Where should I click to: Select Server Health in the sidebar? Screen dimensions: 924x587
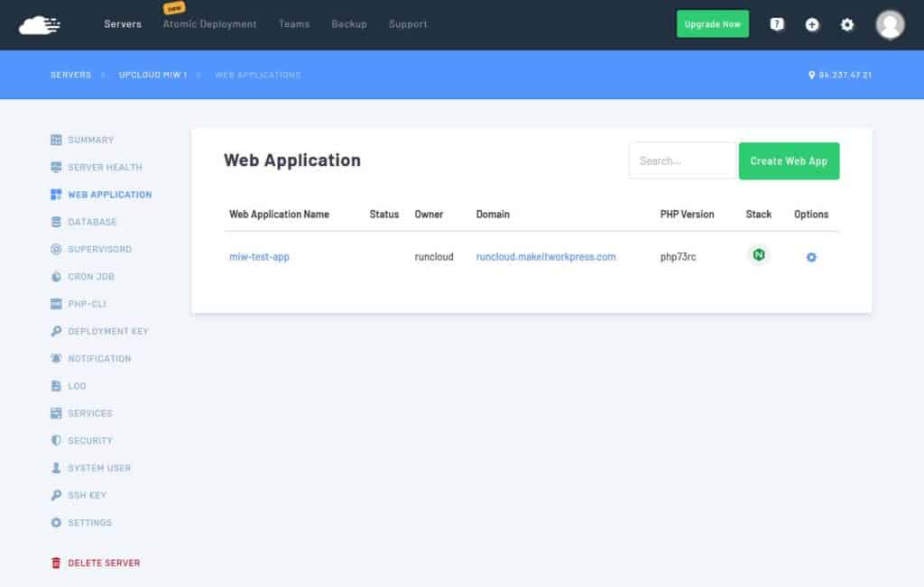(x=105, y=167)
